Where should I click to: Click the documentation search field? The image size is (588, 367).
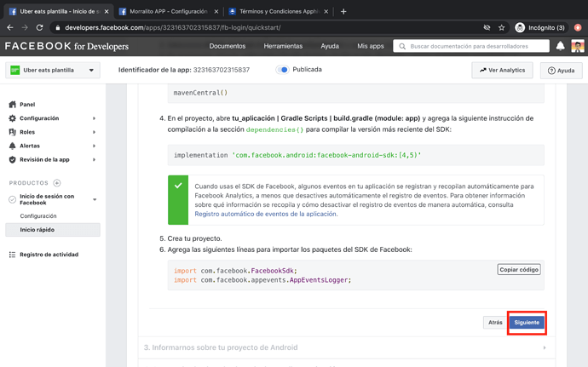pyautogui.click(x=471, y=46)
